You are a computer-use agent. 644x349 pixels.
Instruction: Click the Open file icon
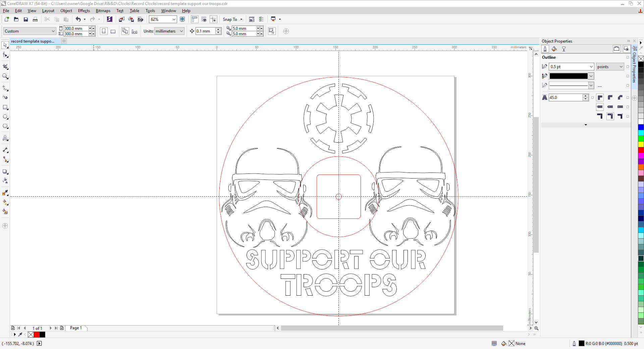[x=16, y=19]
